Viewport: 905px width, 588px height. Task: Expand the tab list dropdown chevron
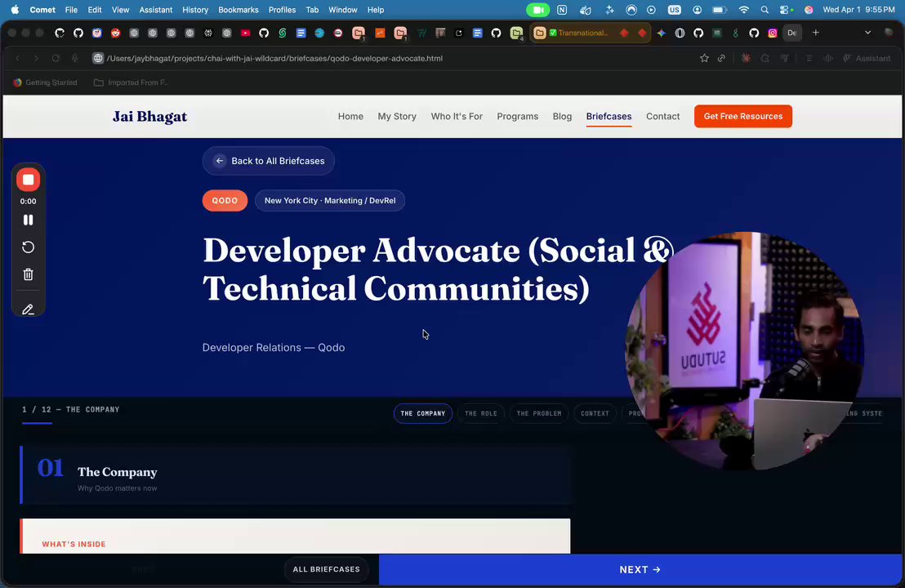point(867,33)
